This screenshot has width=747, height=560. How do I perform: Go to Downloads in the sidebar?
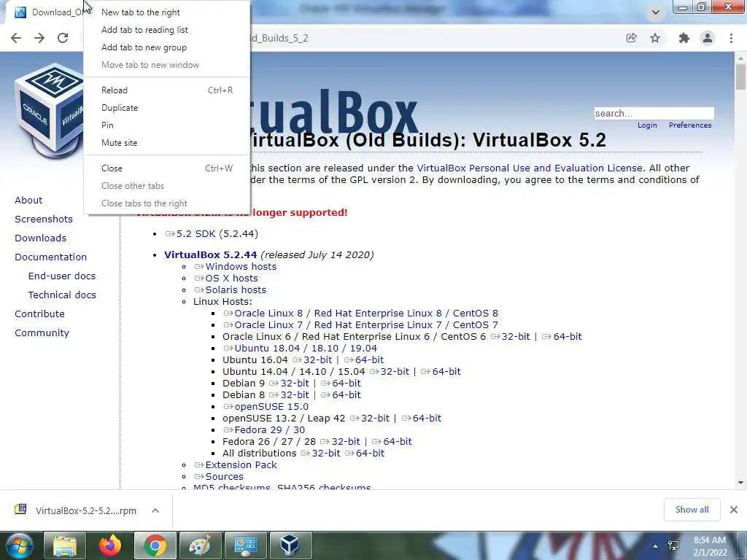pyautogui.click(x=41, y=238)
